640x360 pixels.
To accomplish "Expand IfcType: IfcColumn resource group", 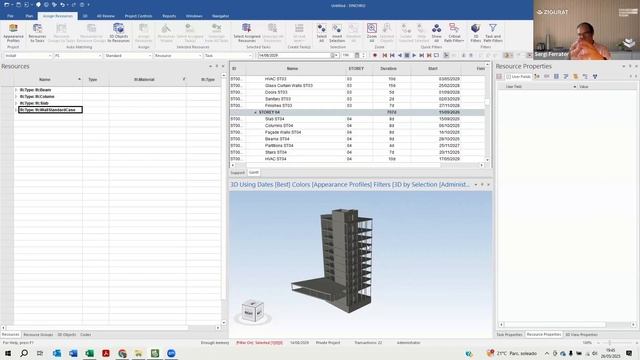I will pos(16,97).
